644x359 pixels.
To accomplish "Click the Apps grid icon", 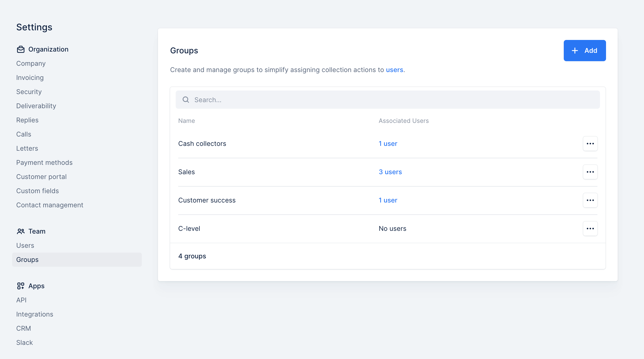I will tap(21, 286).
